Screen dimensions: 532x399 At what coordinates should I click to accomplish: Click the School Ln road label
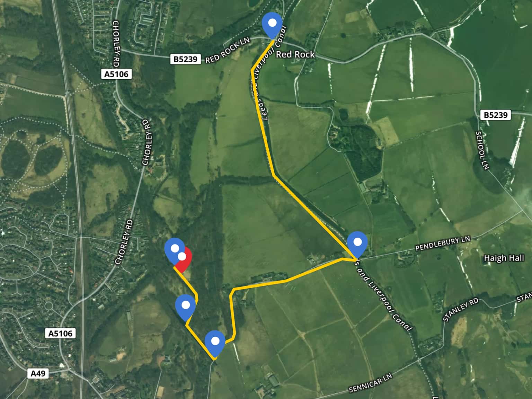[482, 151]
